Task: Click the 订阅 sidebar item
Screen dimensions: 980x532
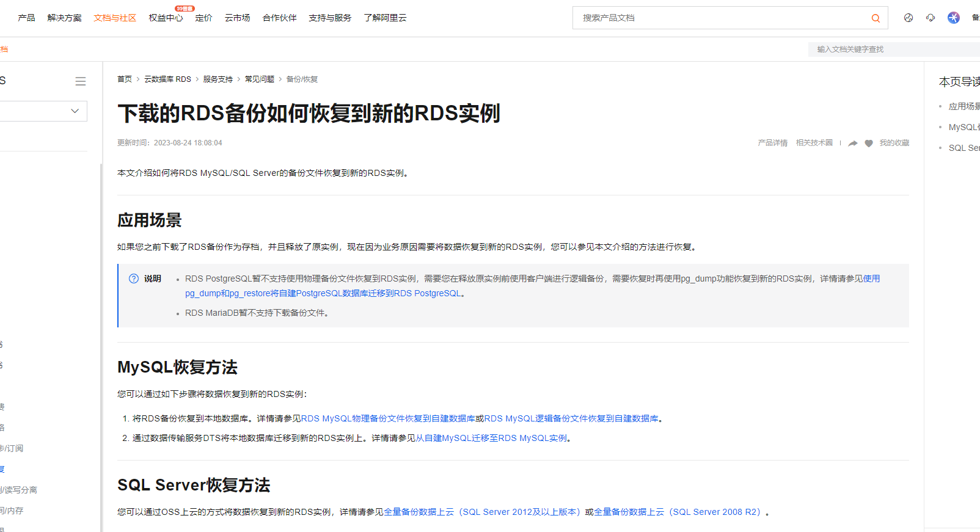Action: [12, 448]
